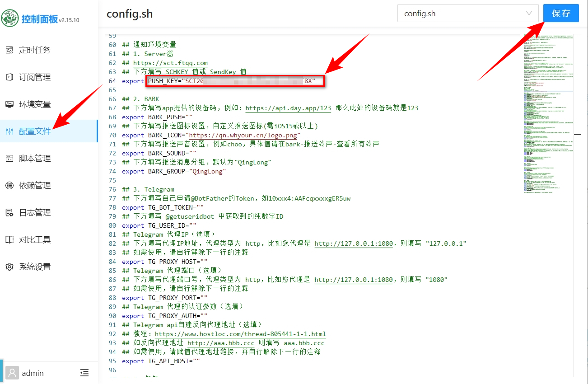Collapse the sidebar with the fold toggle
Viewport: 588px width, 384px height.
(84, 373)
